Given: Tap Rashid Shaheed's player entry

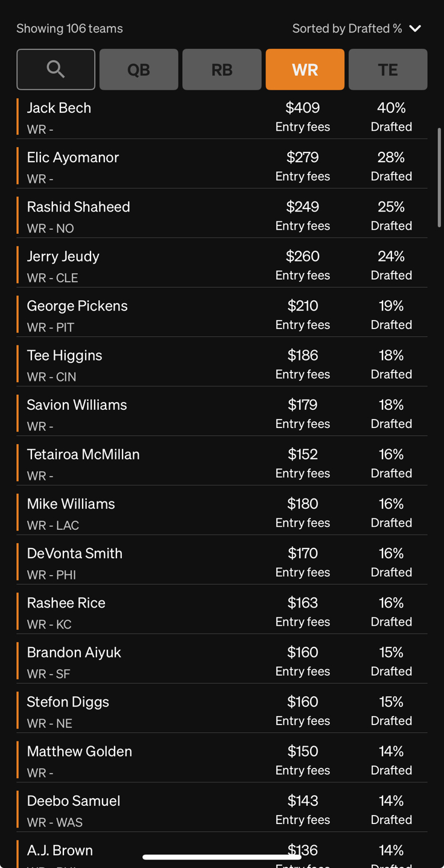Looking at the screenshot, I should (222, 215).
